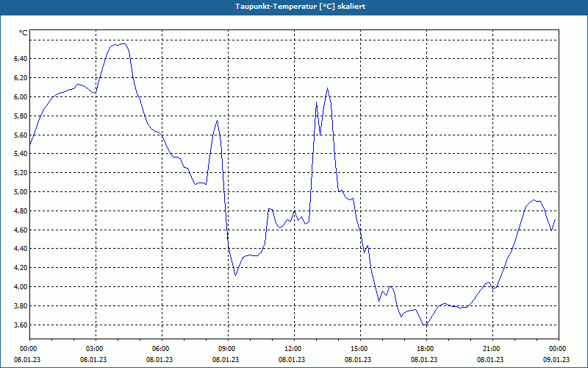
Task: Click the 08.01.23 date under 06:00
Action: tap(159, 360)
